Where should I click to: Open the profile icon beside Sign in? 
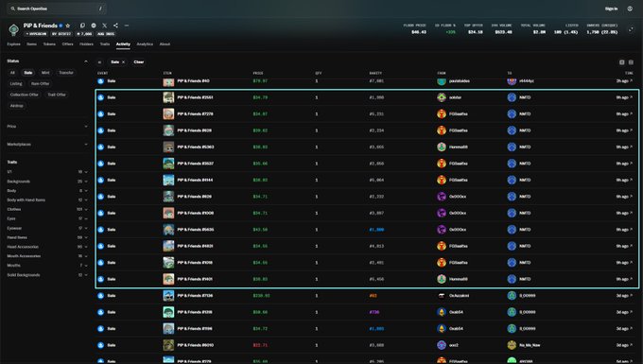click(x=630, y=9)
